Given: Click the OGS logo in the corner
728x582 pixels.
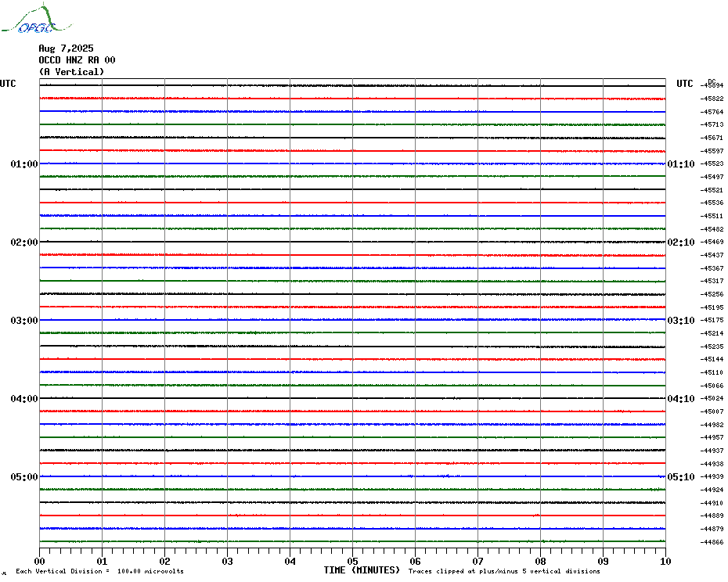Looking at the screenshot, I should [x=37, y=19].
